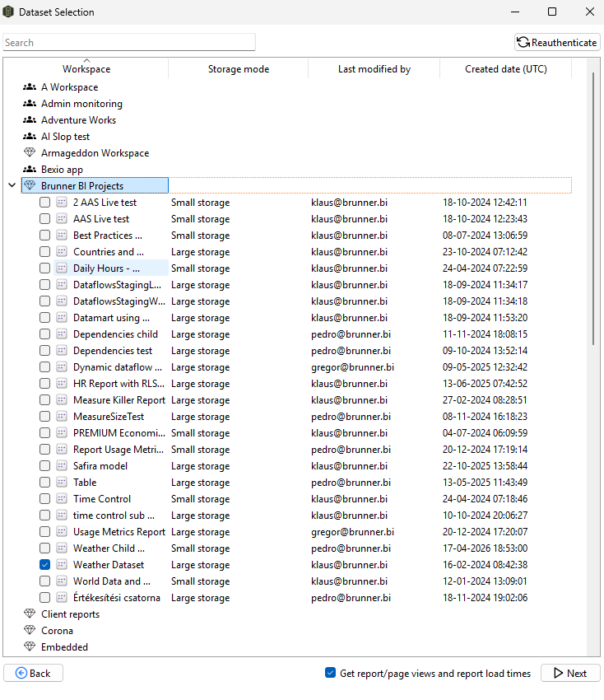The height and width of the screenshot is (700, 604).
Task: Click the vertical scrollbar of dataset list
Action: click(593, 209)
